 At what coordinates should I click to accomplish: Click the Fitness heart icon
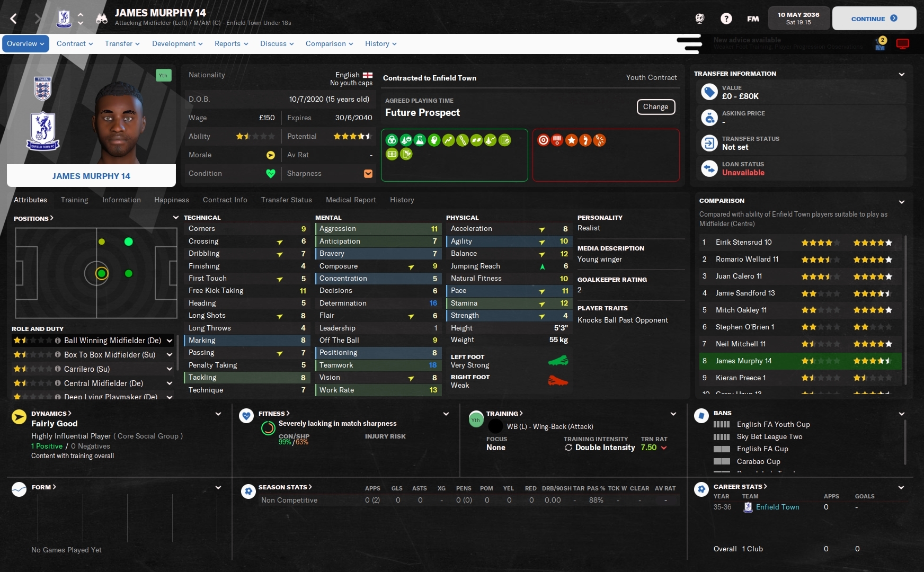click(x=246, y=416)
